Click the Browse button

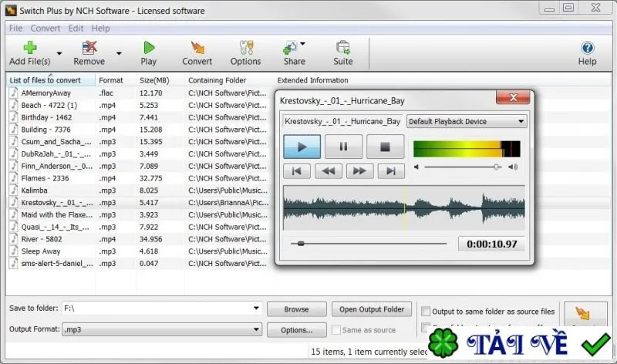pyautogui.click(x=297, y=309)
